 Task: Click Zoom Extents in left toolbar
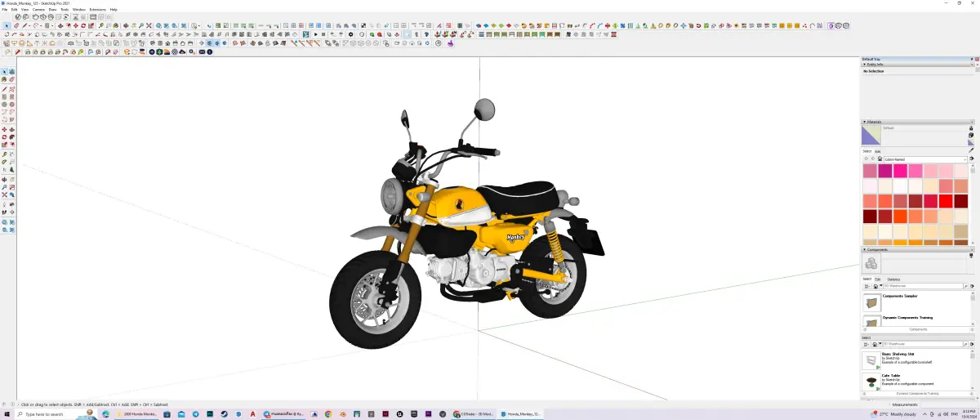4,194
